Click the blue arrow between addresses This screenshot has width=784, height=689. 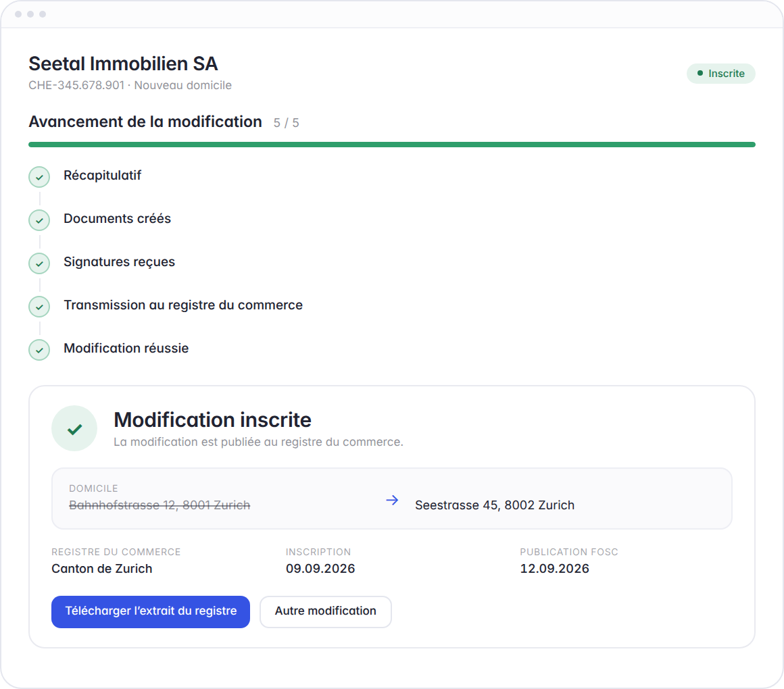[393, 500]
